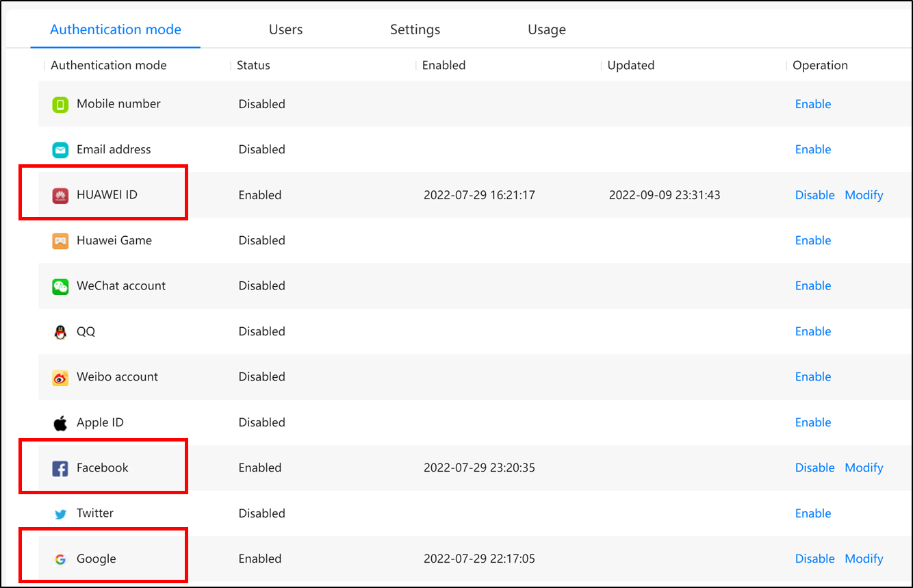
Task: Click the Enabled column header
Action: pyautogui.click(x=443, y=66)
